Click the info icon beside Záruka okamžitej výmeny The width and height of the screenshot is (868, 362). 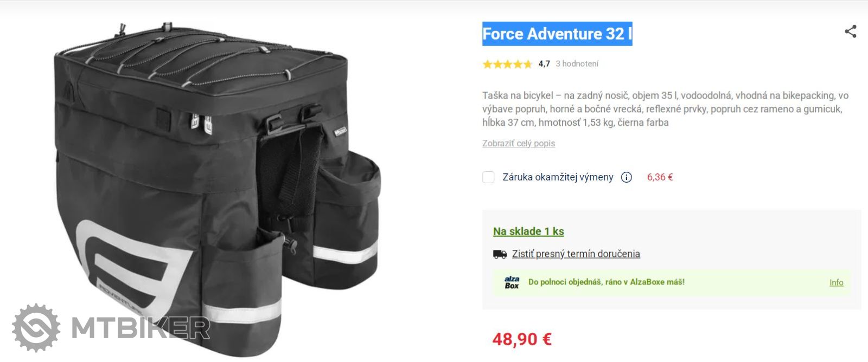pyautogui.click(x=627, y=177)
